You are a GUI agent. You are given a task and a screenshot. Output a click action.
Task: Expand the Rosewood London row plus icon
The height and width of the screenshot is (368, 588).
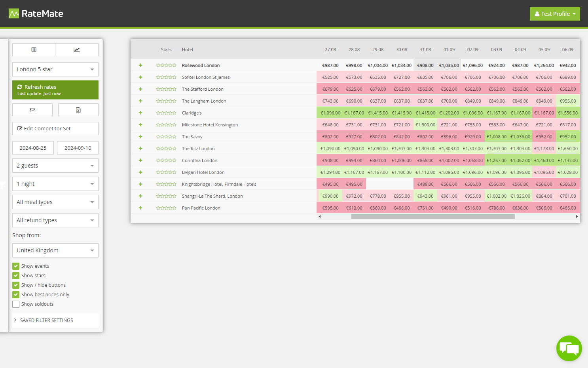pyautogui.click(x=140, y=65)
